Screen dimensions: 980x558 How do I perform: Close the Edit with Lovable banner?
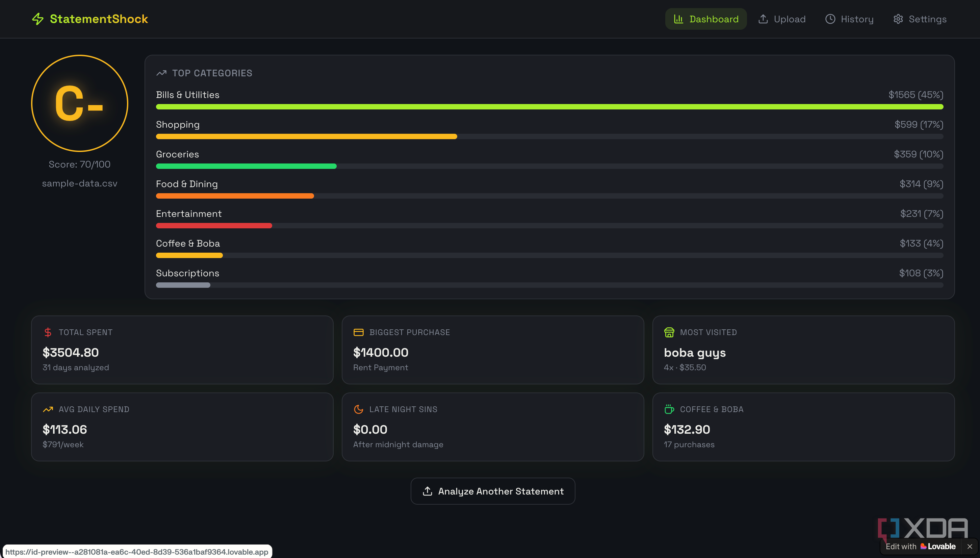click(970, 546)
